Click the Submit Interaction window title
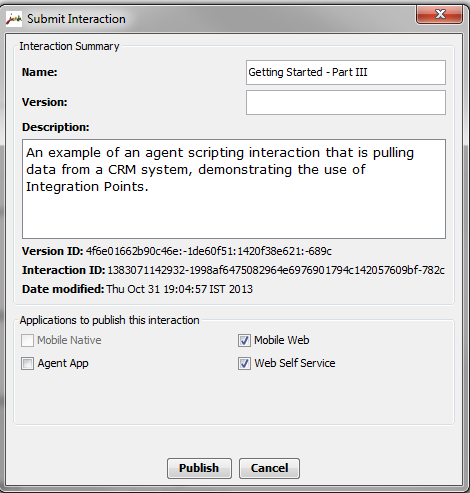 coord(76,19)
